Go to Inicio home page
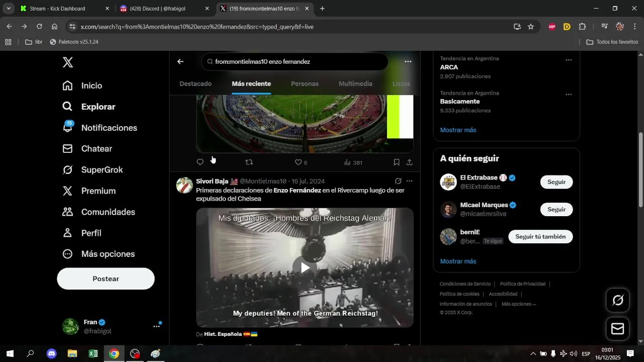The width and height of the screenshot is (644, 362). tap(82, 85)
